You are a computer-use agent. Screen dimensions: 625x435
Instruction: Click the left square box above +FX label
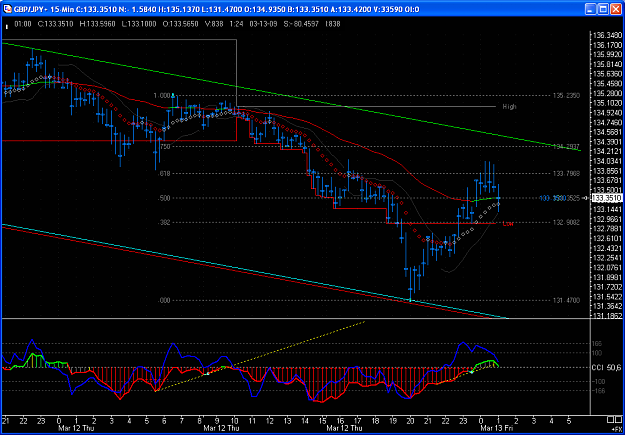click(610, 419)
